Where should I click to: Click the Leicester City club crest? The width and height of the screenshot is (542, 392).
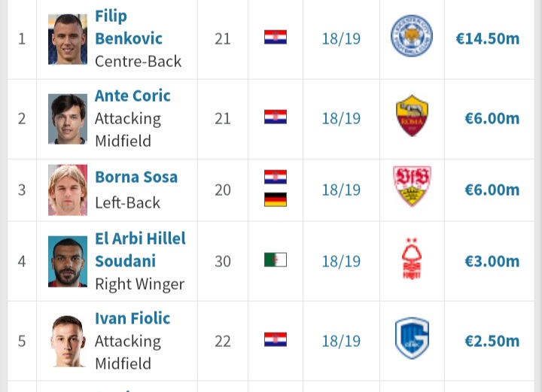(412, 36)
